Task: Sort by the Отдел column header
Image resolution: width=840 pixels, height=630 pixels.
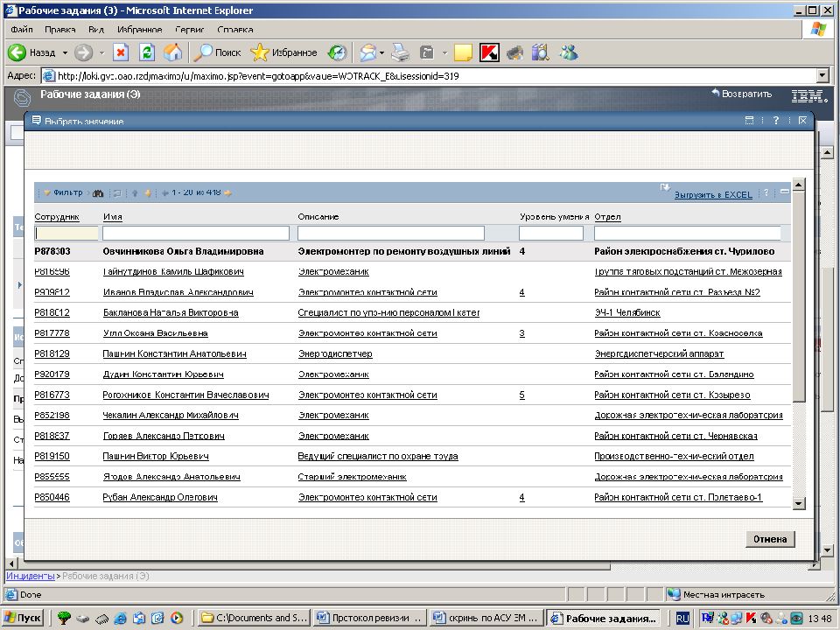Action: (607, 217)
